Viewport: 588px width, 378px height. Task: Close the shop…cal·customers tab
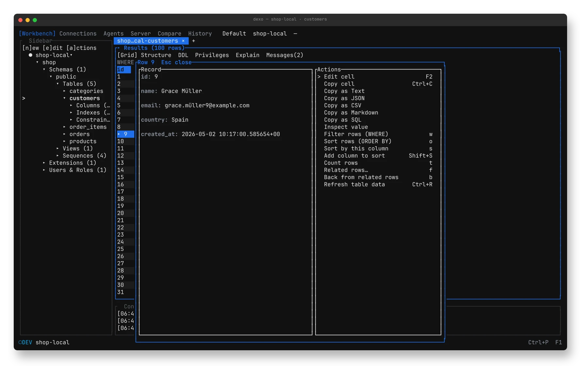coord(183,41)
